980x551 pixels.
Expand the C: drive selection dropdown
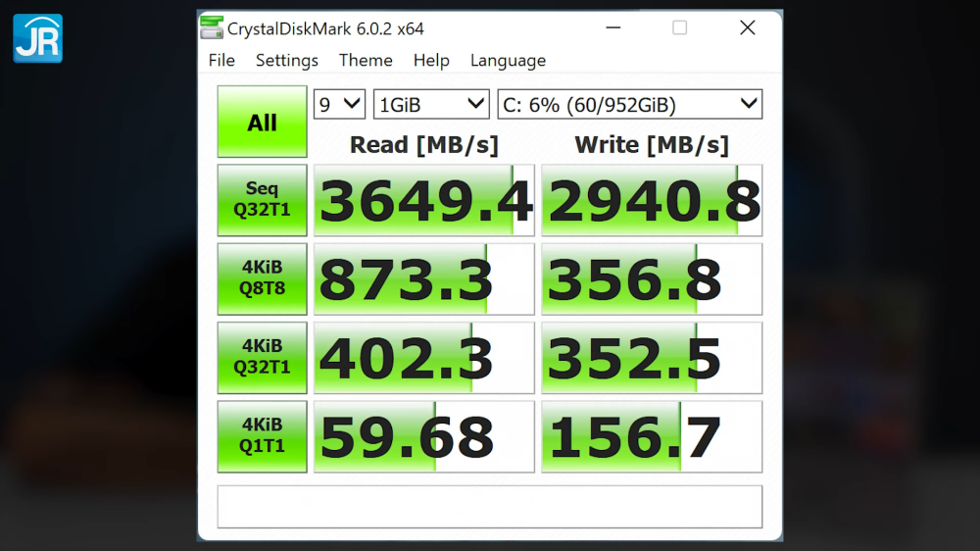point(630,105)
